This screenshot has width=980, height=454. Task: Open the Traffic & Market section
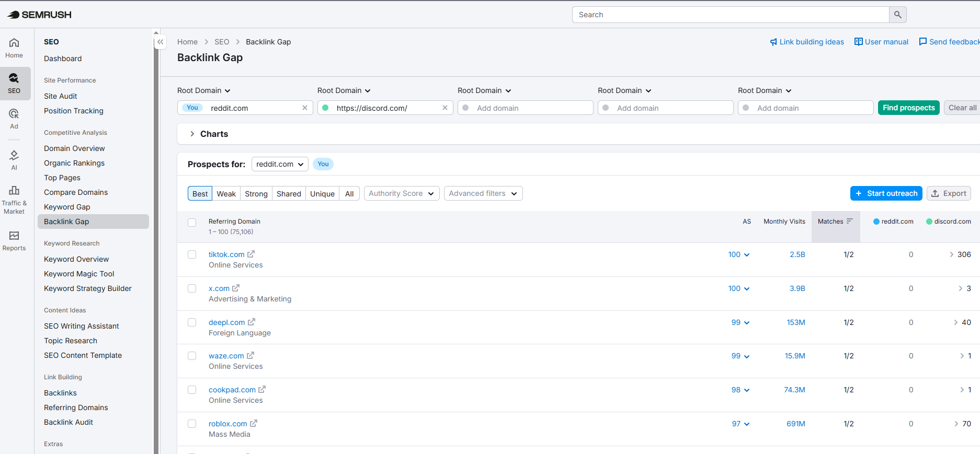[x=14, y=200]
